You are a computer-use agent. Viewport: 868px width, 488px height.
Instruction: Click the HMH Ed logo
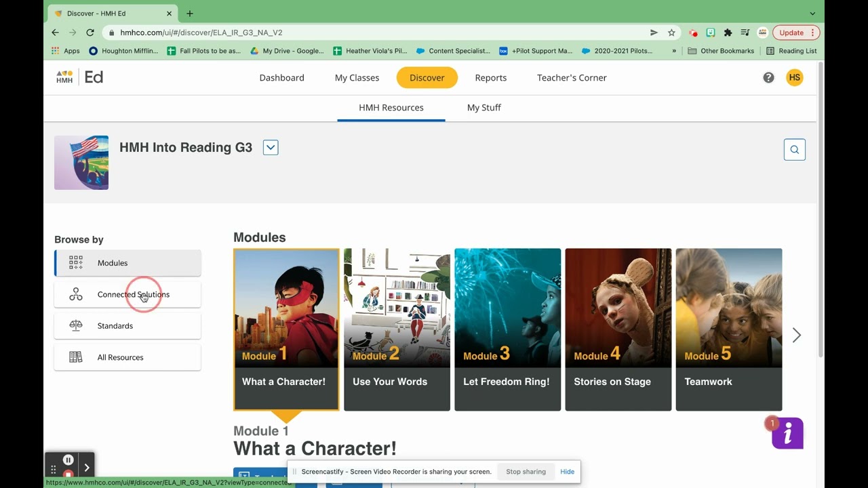point(79,77)
